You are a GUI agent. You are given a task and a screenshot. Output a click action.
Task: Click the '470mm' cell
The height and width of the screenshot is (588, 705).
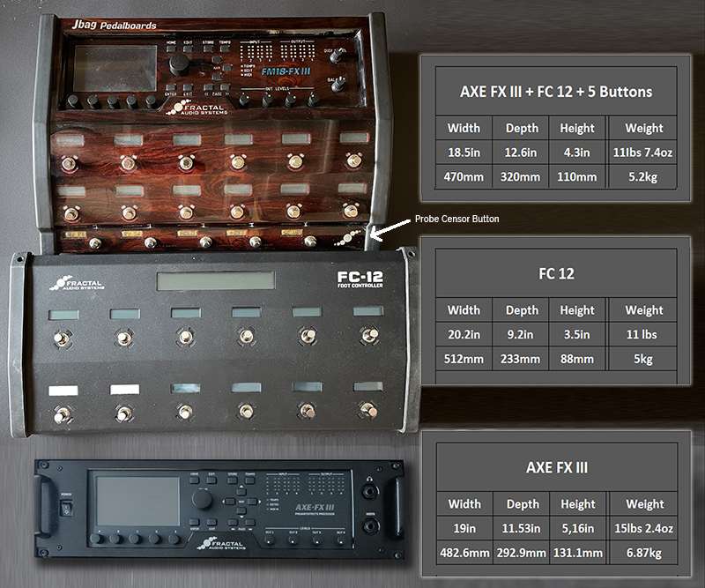[464, 177]
